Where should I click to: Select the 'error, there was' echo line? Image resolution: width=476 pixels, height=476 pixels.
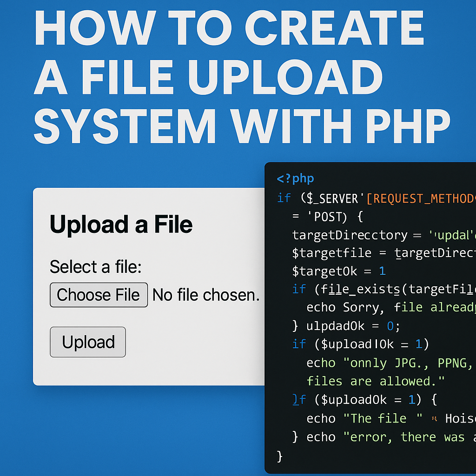coord(386,436)
